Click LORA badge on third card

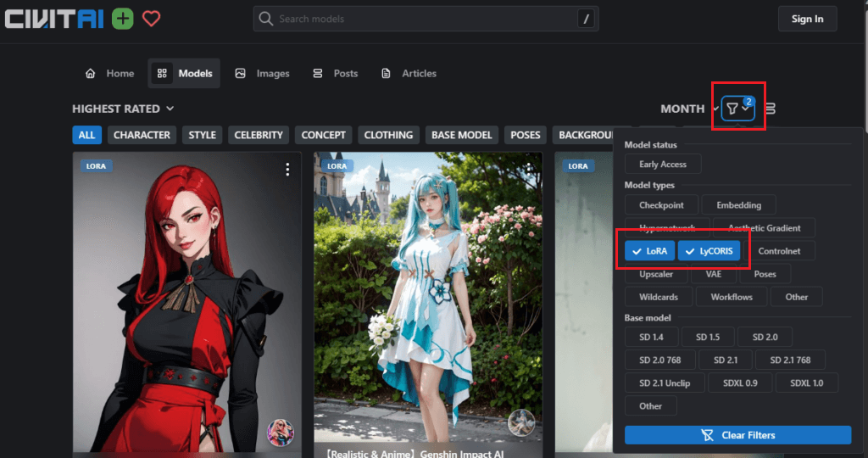click(x=578, y=165)
